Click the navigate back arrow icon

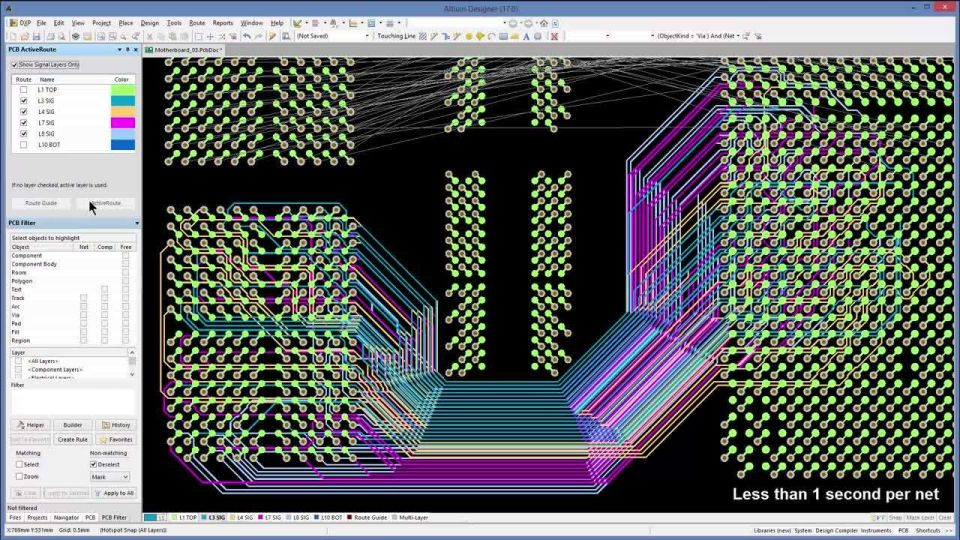point(513,23)
